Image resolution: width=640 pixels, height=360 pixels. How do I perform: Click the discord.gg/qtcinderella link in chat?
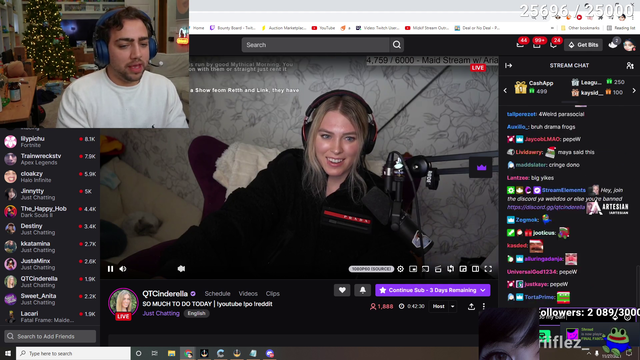(546, 207)
